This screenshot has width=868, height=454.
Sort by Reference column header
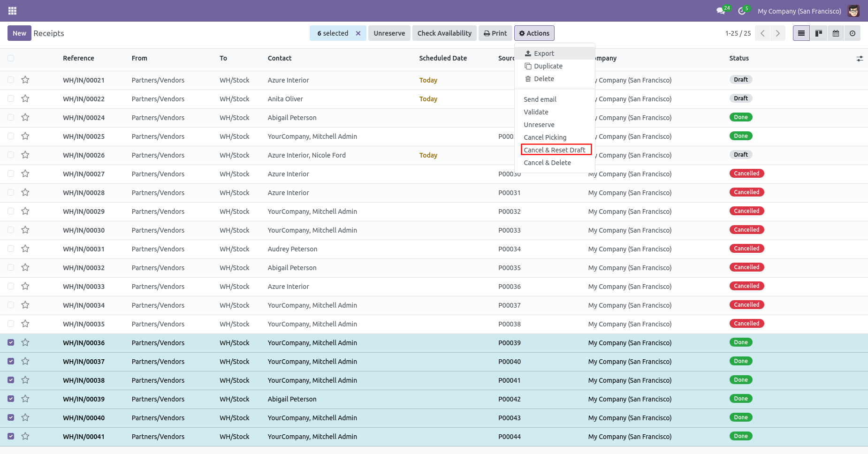[x=78, y=58]
